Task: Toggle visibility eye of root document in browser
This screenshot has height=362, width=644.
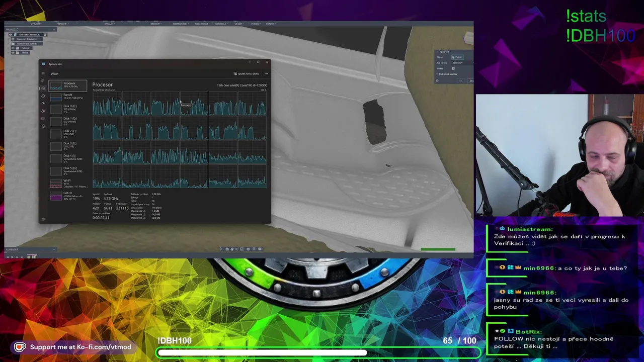Action: click(11, 35)
